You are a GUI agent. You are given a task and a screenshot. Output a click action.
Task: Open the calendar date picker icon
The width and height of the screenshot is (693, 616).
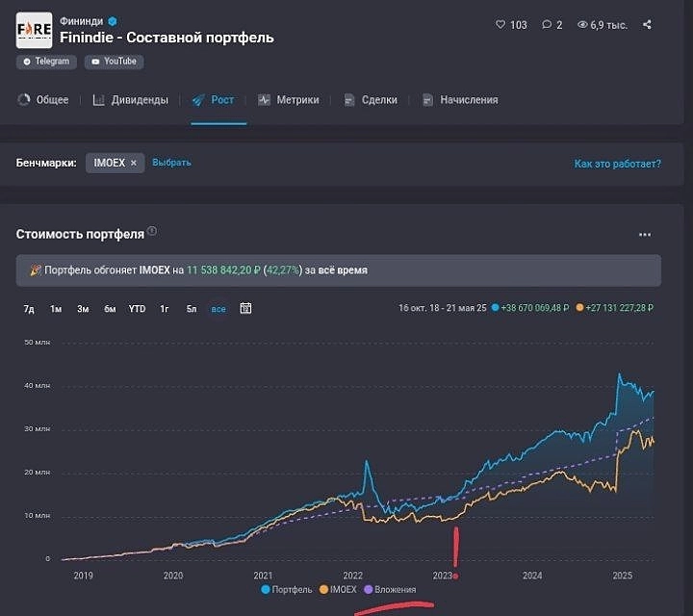245,309
